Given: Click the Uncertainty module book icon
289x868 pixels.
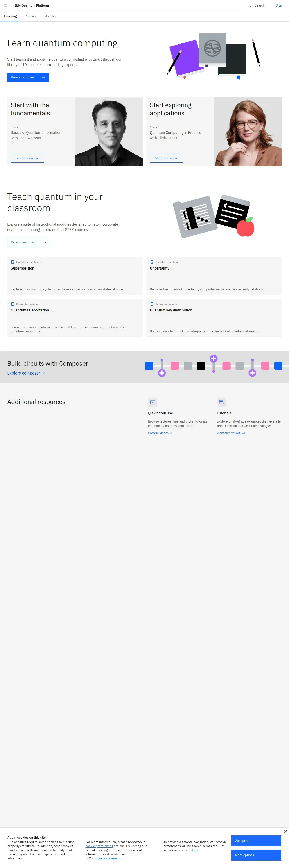Looking at the screenshot, I should (x=152, y=262).
